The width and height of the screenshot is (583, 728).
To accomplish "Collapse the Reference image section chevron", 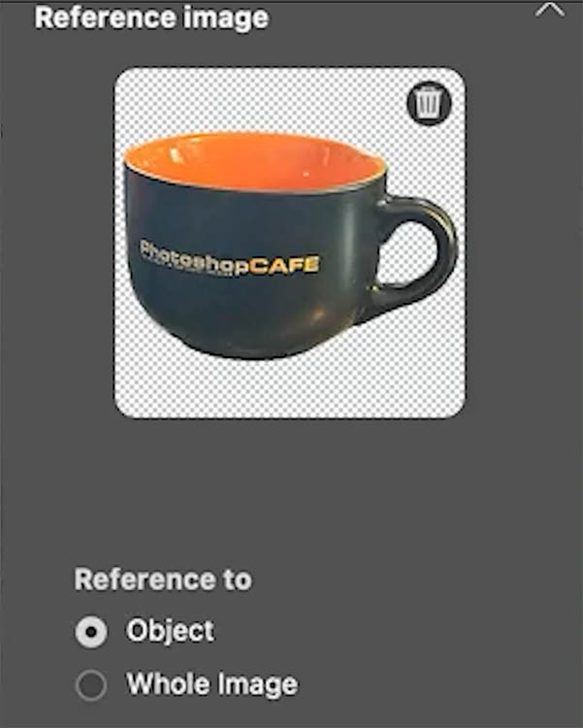I will (x=550, y=9).
